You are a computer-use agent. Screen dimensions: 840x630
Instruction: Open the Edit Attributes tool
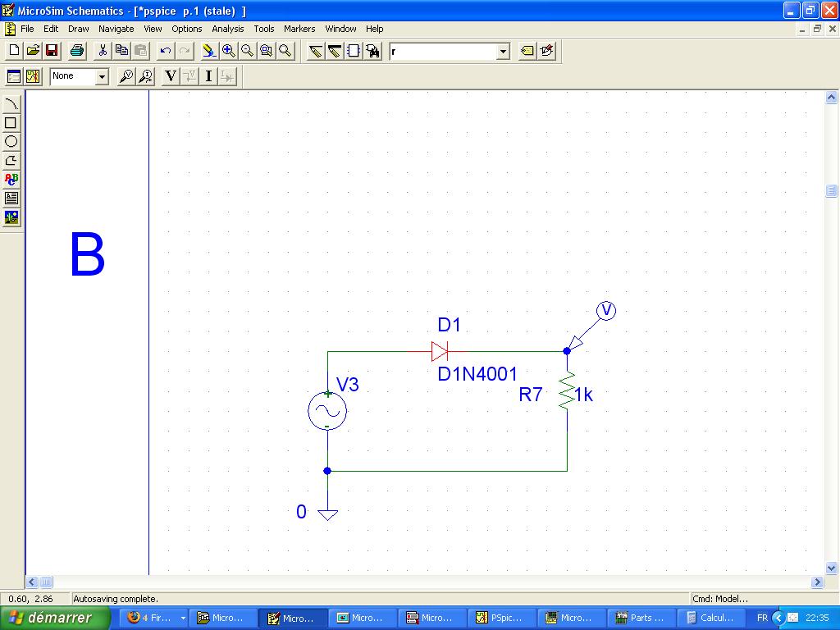527,51
